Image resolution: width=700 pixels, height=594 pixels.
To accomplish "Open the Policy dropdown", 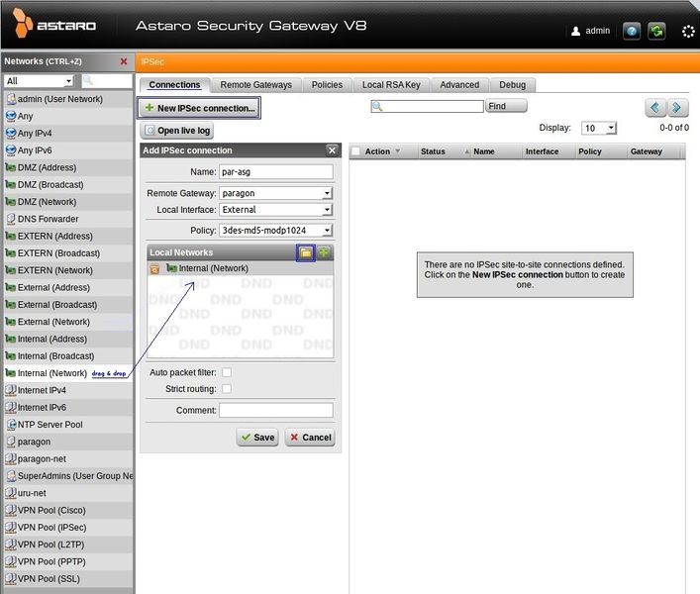I will [275, 230].
